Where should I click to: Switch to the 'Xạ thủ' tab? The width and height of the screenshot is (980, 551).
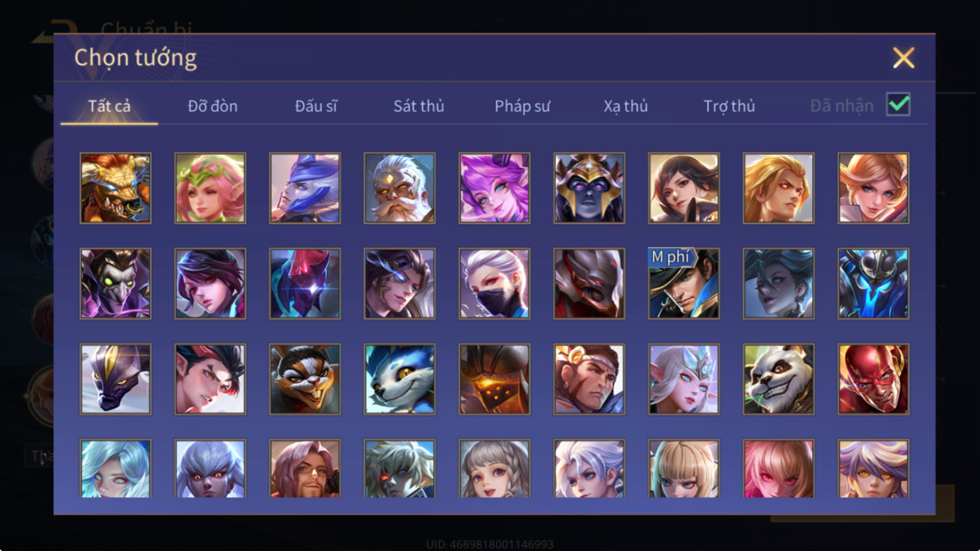626,106
